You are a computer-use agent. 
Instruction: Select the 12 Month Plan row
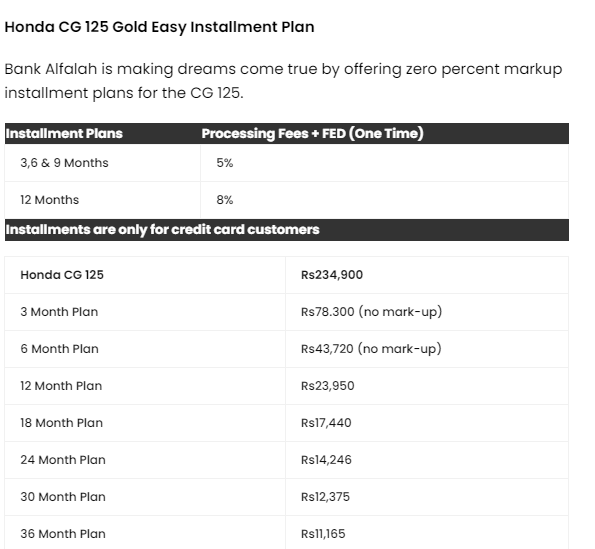point(286,386)
